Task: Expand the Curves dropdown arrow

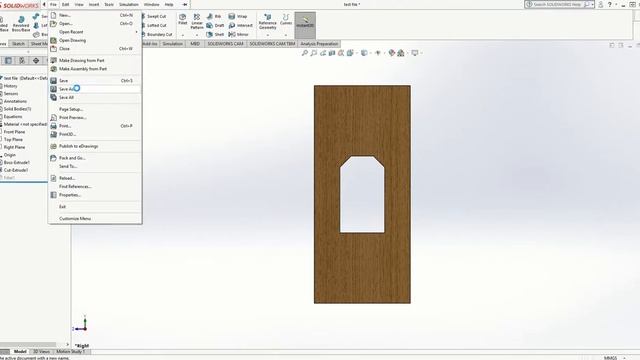Action: 286,36
